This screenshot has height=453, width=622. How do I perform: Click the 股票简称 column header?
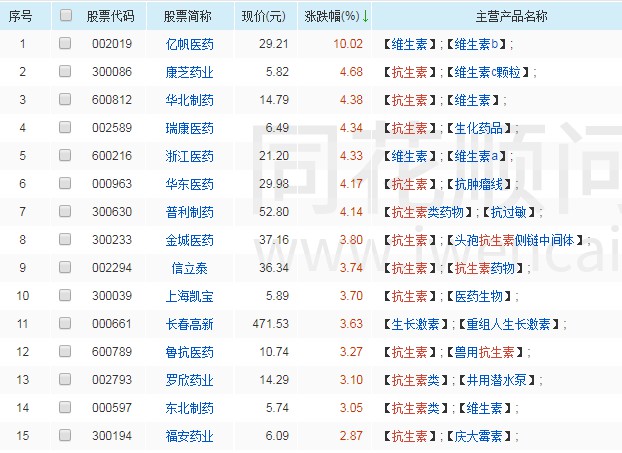pyautogui.click(x=188, y=16)
